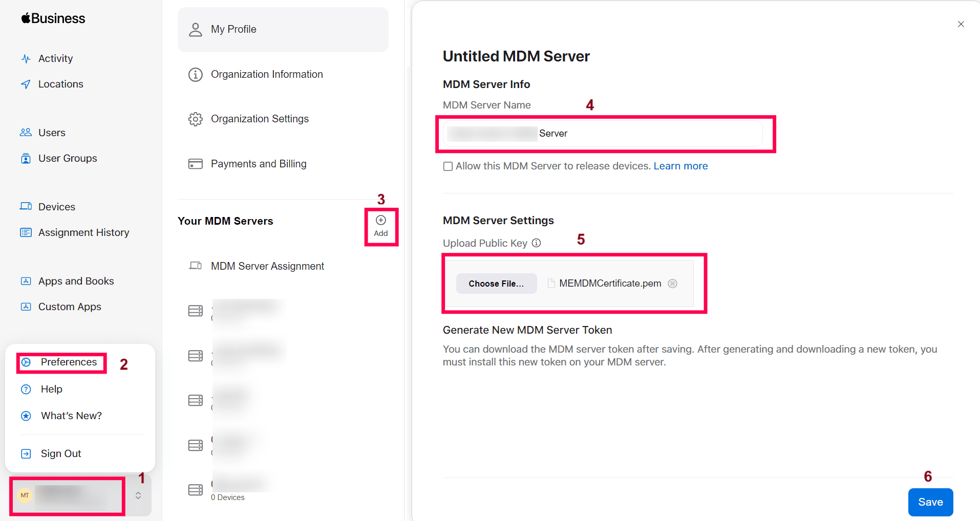Open the Activity section
Image resolution: width=980 pixels, height=521 pixels.
click(55, 58)
